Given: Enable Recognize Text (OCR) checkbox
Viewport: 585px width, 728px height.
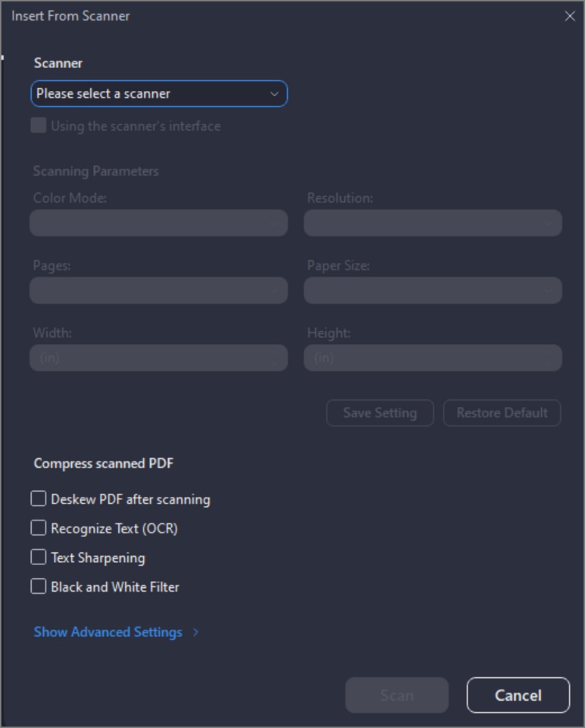Looking at the screenshot, I should tap(38, 528).
